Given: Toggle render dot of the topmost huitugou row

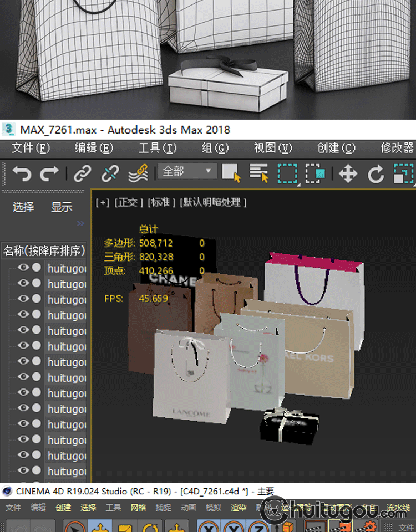Looking at the screenshot, I should [x=37, y=267].
